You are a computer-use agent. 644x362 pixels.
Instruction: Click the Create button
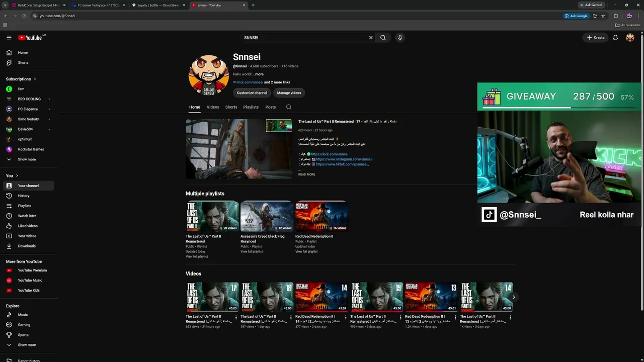[x=595, y=38]
